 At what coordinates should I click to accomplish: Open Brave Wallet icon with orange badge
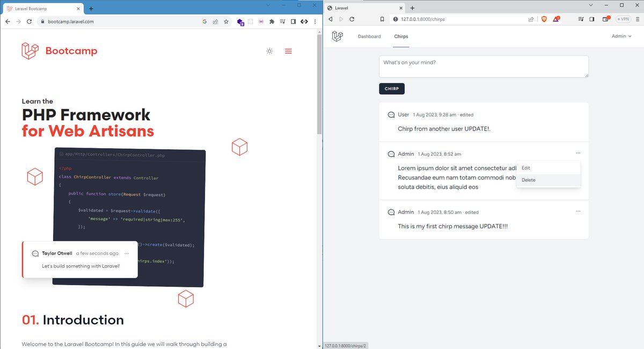pyautogui.click(x=606, y=19)
